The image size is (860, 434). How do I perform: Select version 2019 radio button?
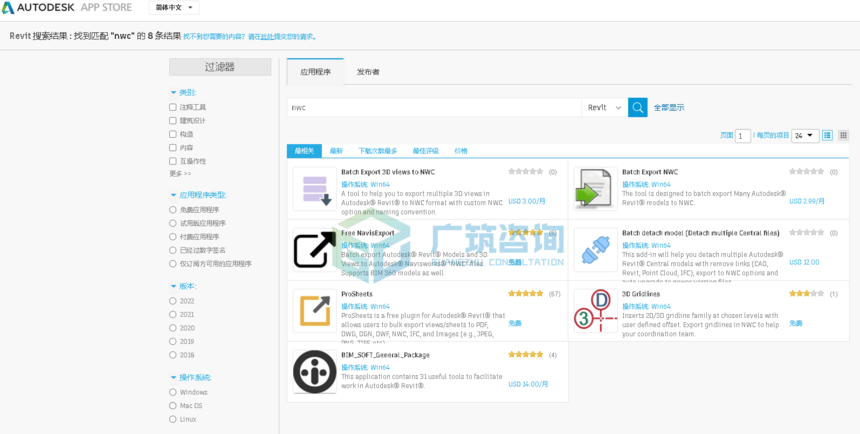(173, 341)
